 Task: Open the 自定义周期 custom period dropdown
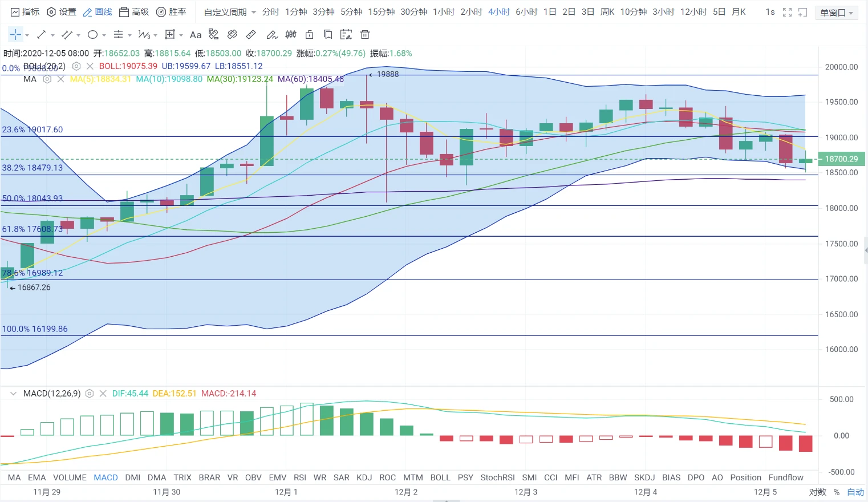point(230,12)
